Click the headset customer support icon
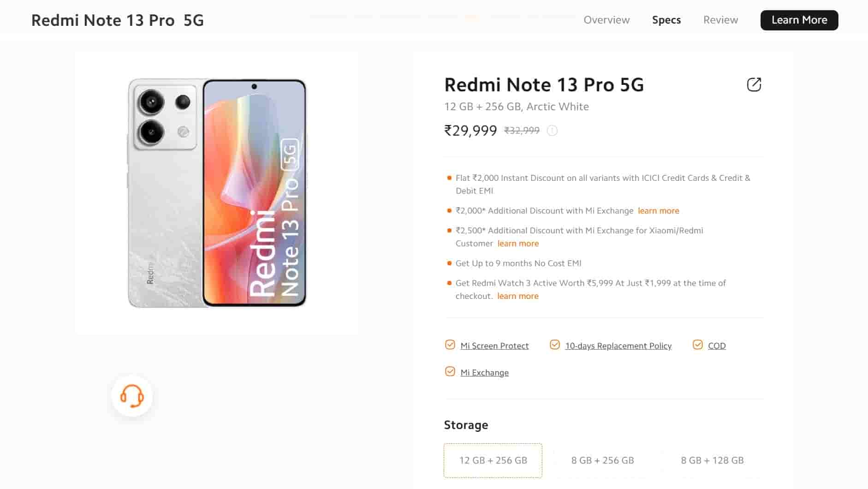The image size is (868, 489). coord(131,396)
